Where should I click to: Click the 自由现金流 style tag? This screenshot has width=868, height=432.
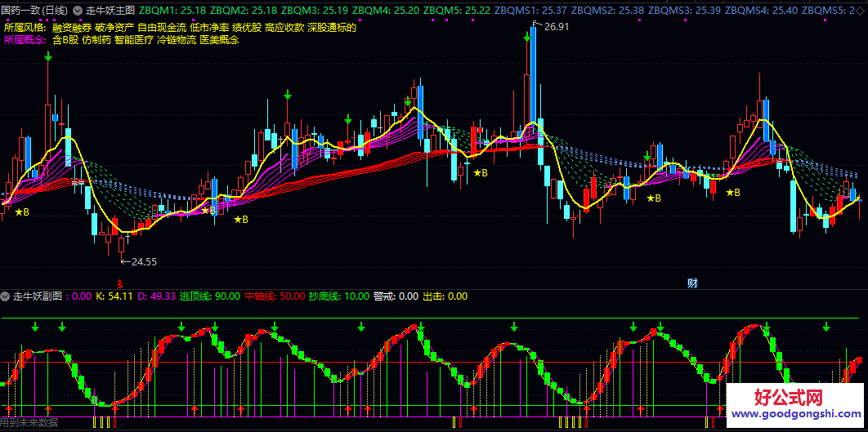pos(162,28)
